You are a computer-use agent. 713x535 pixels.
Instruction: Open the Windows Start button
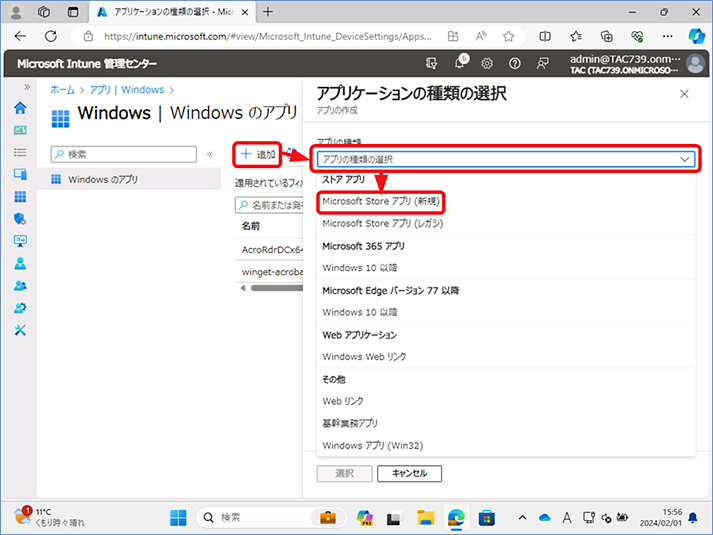coord(178,518)
